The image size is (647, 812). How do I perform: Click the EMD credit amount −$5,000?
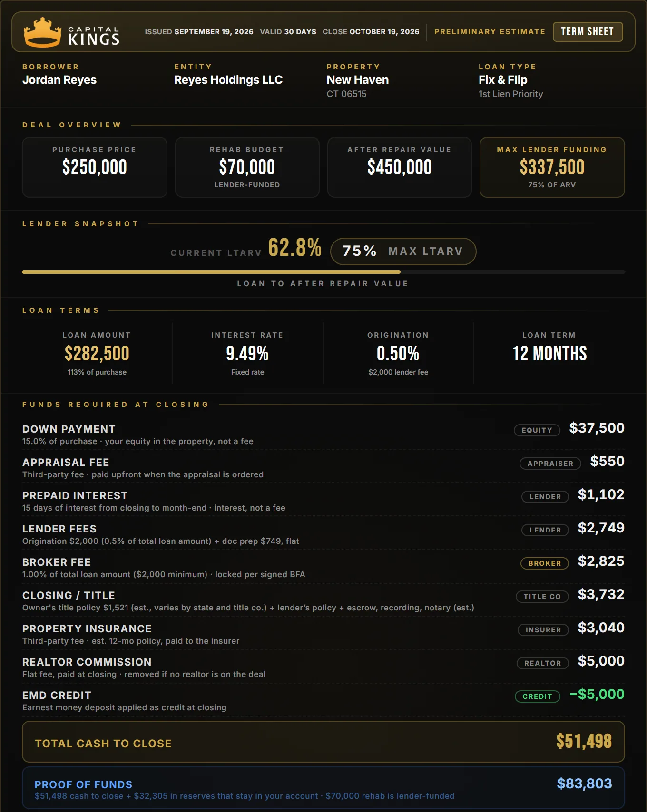(597, 695)
